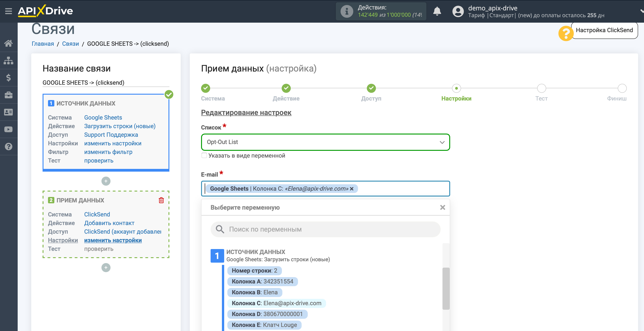Open the notifications bell
Screen dimensions: 644x331
437,11
